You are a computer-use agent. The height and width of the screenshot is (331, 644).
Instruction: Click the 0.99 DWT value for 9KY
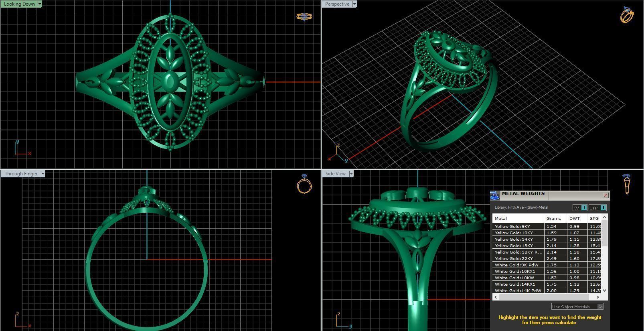point(574,226)
